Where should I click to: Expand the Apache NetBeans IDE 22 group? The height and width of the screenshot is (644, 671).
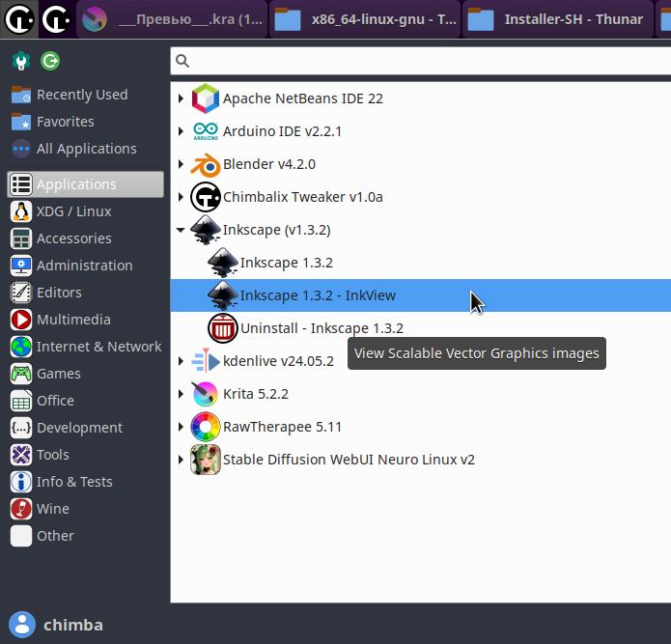pyautogui.click(x=181, y=98)
